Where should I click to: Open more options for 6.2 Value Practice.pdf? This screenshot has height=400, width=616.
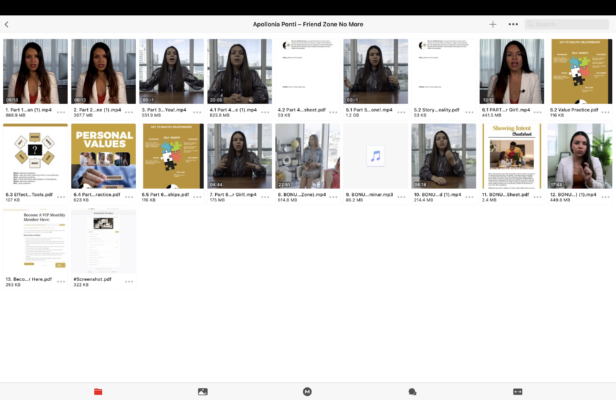(605, 112)
